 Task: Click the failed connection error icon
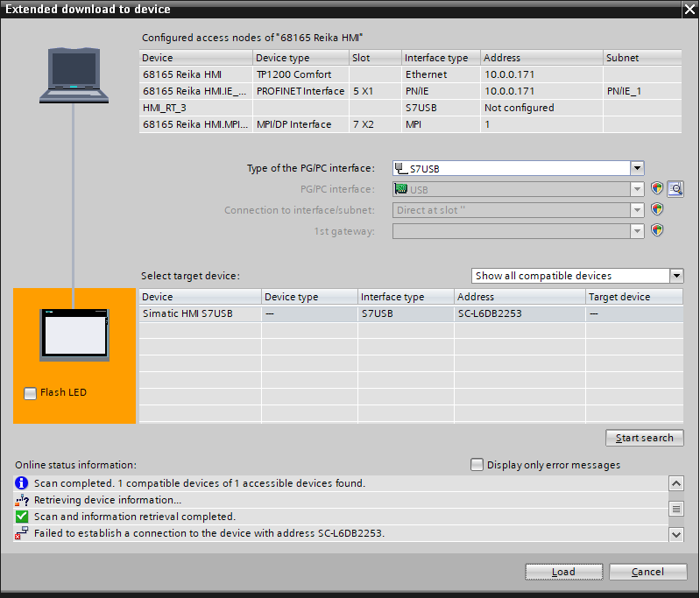pyautogui.click(x=21, y=533)
